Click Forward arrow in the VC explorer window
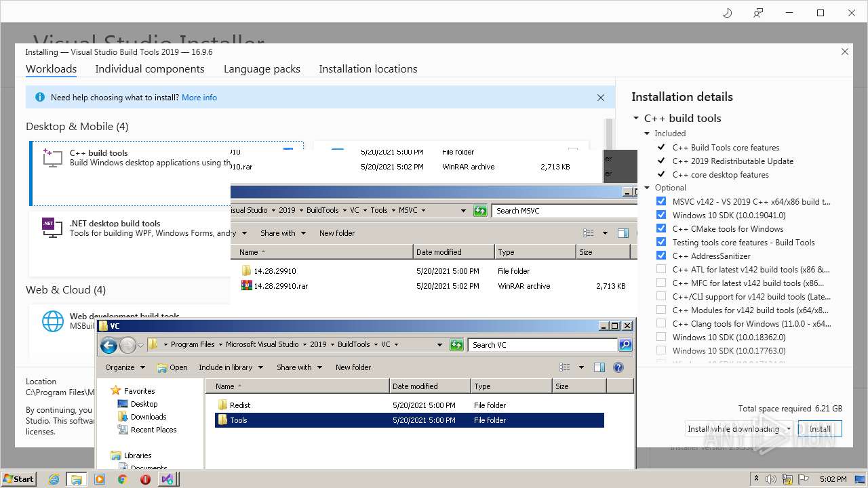868x488 pixels. (127, 346)
